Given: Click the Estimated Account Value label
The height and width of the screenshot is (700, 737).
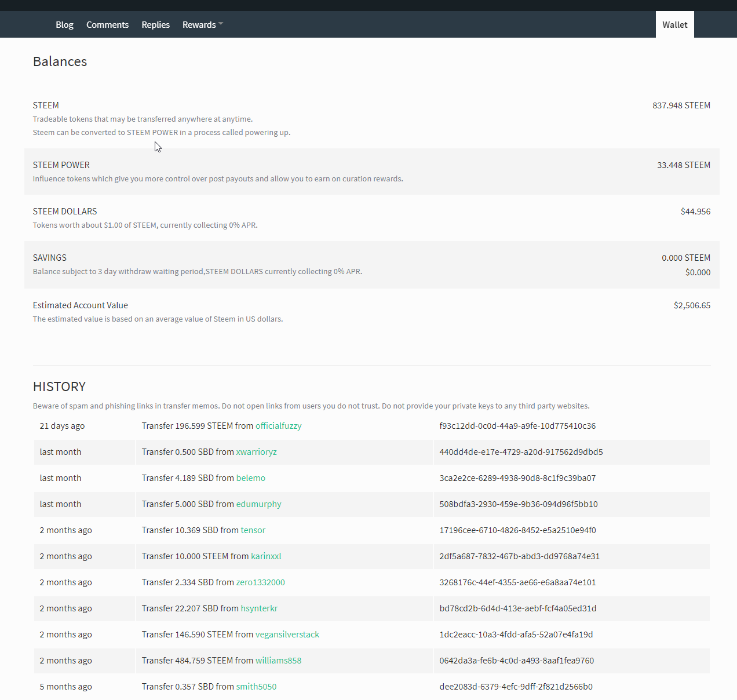Looking at the screenshot, I should tap(81, 305).
